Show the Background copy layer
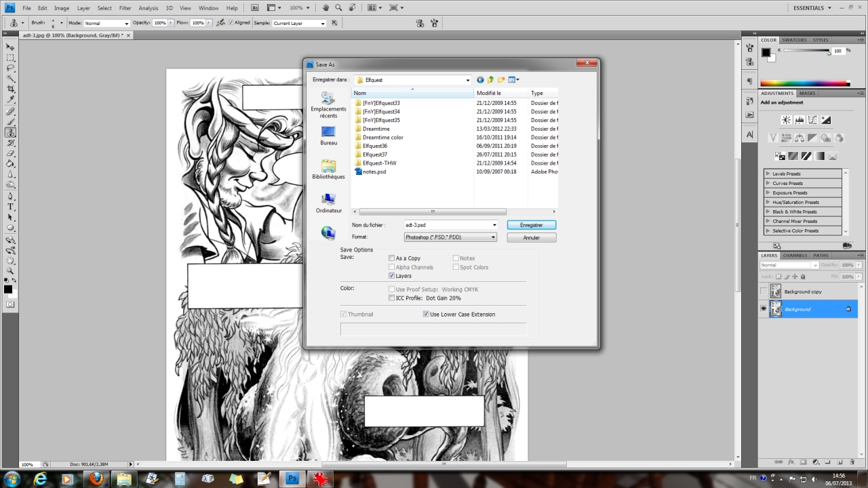This screenshot has width=868, height=488. [x=764, y=291]
